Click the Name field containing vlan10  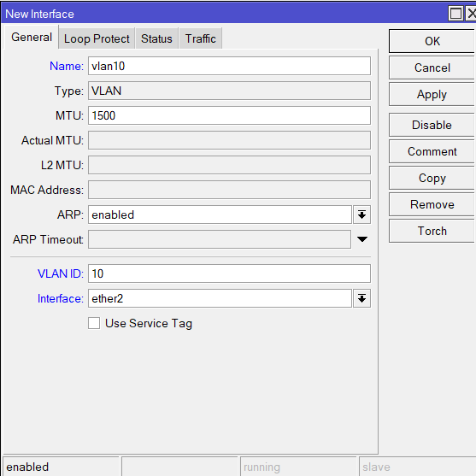[229, 66]
